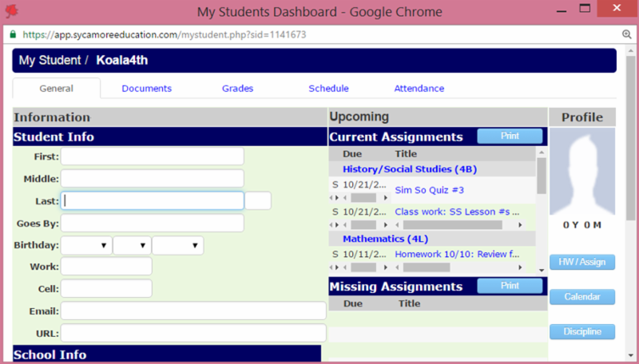Click the Chrome zoom magnifier icon
Viewport: 639px width, 364px height.
[x=627, y=35]
